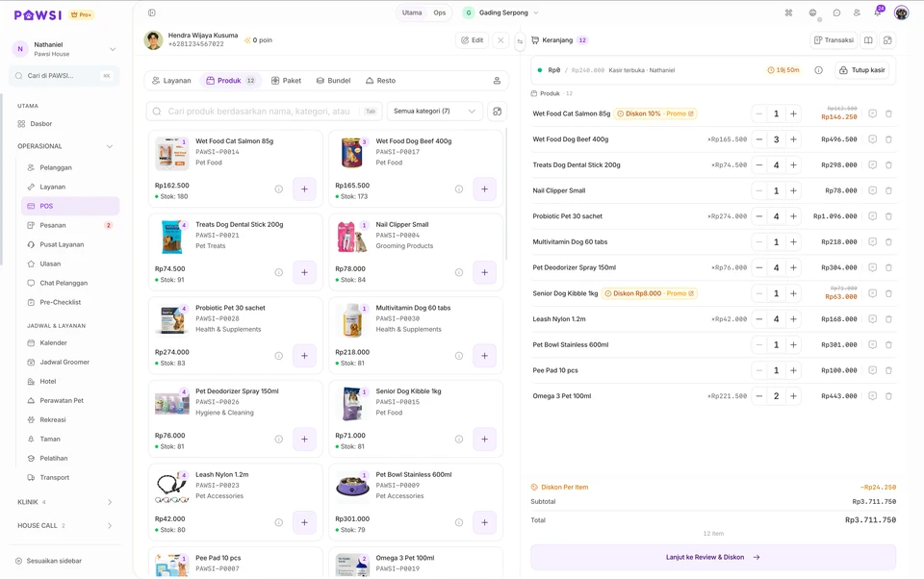
Task: Focus Cari di PAWSI search field
Action: pyautogui.click(x=64, y=76)
